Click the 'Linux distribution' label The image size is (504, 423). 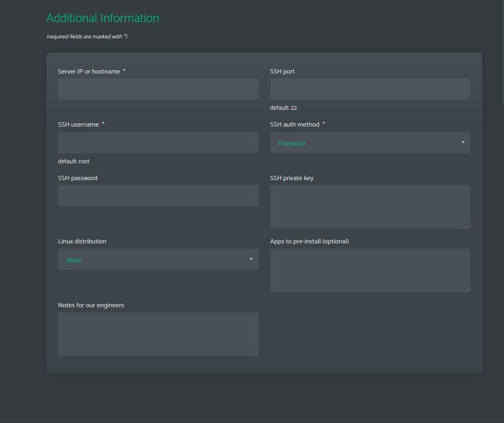coord(82,241)
